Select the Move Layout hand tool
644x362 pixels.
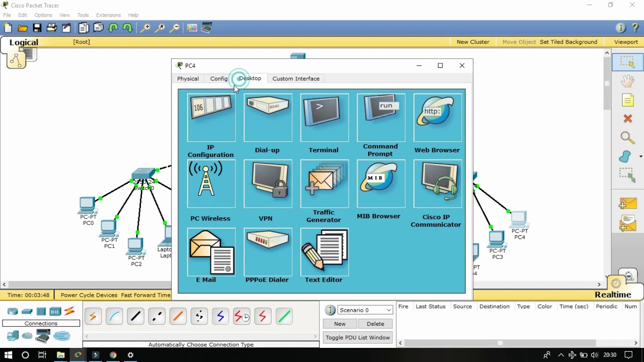pyautogui.click(x=627, y=81)
